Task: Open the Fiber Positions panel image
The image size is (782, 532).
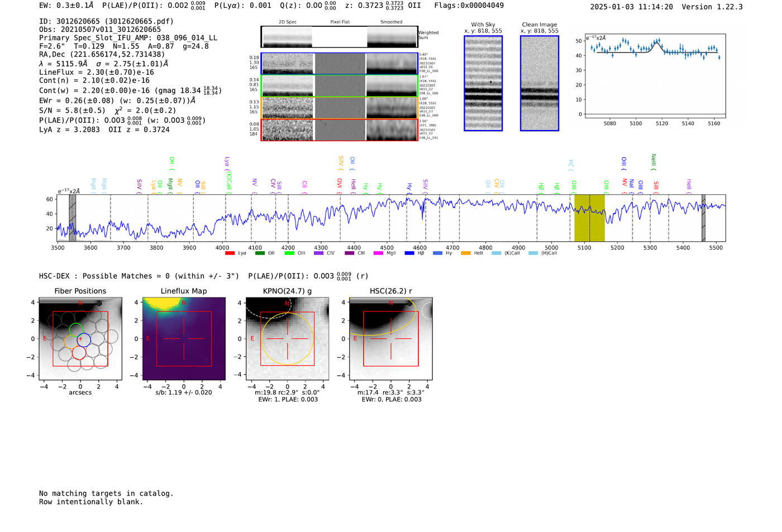Action: (80, 338)
